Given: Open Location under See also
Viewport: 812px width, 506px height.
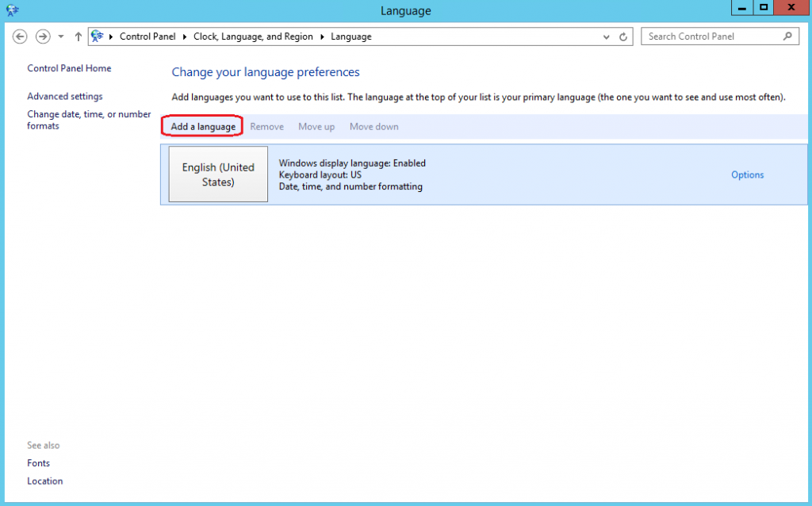Looking at the screenshot, I should coord(45,481).
